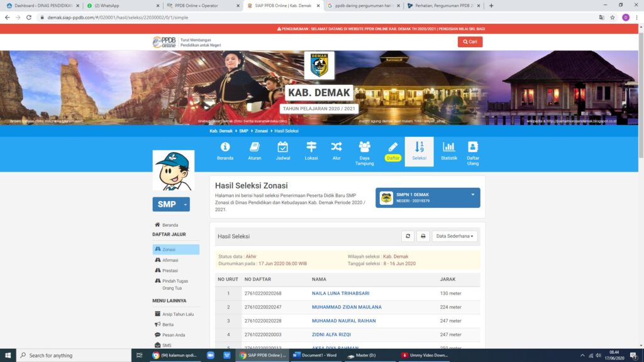Click the print icon in Hasil Seleksi
Viewport: 644px width, 362px height.
point(423,236)
